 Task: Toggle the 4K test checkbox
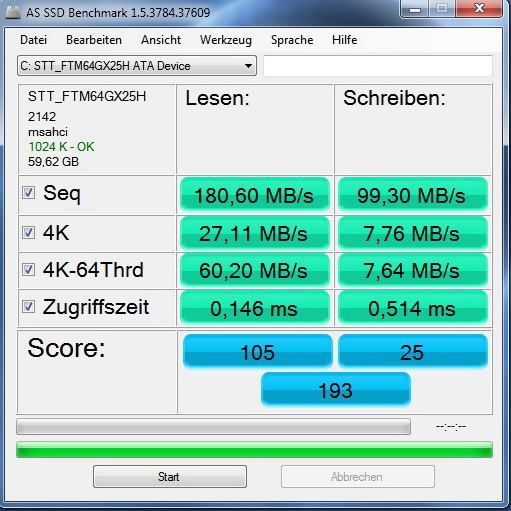coord(28,232)
